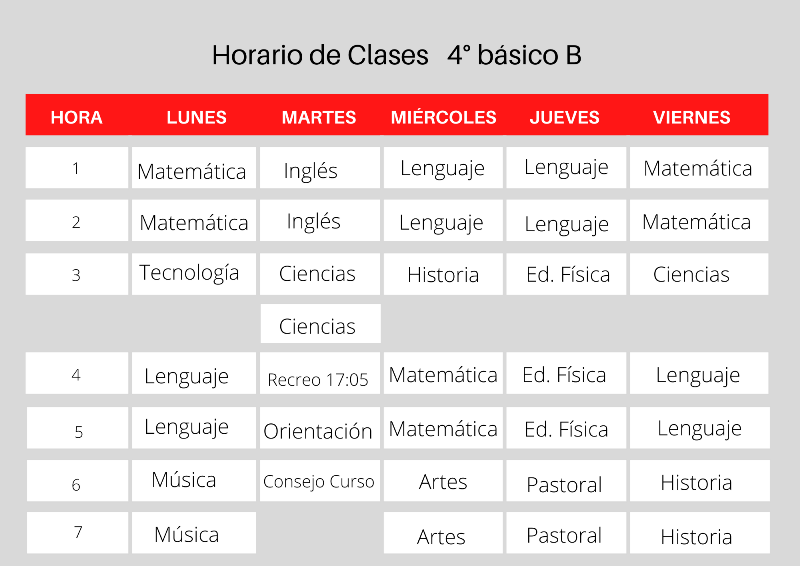Click the title Horario de Clases
Viewport: 800px width, 566px height.
[320, 55]
